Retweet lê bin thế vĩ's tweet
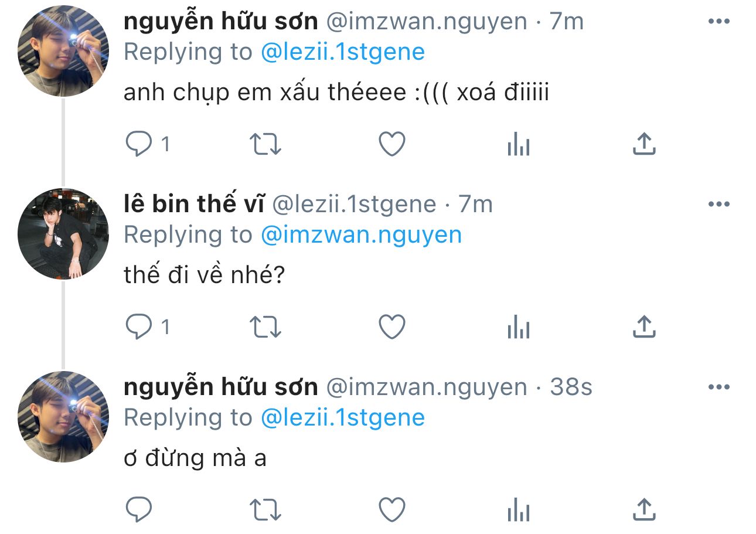 tap(265, 326)
